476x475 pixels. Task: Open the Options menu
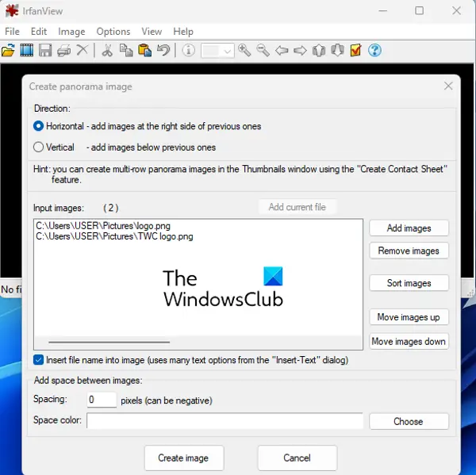[113, 32]
